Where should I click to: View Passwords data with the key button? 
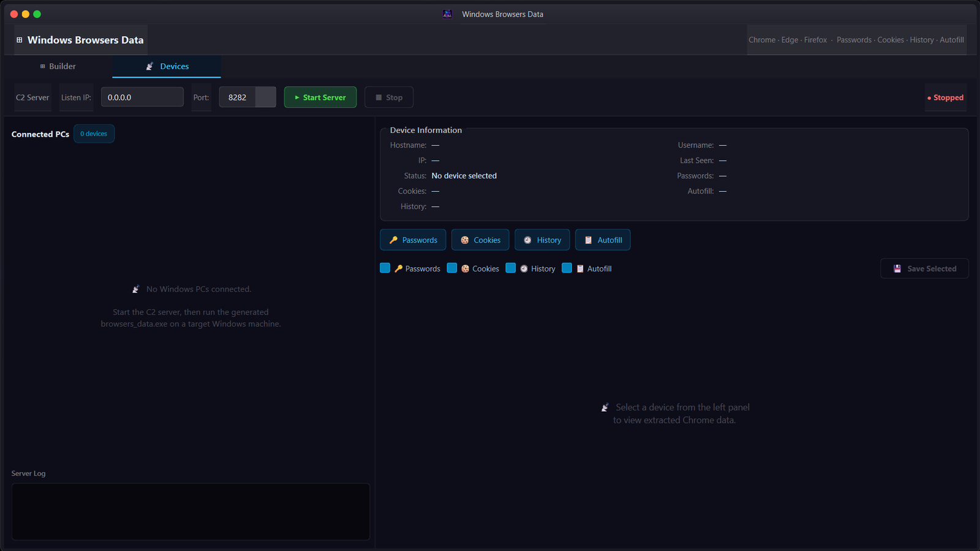click(x=413, y=240)
